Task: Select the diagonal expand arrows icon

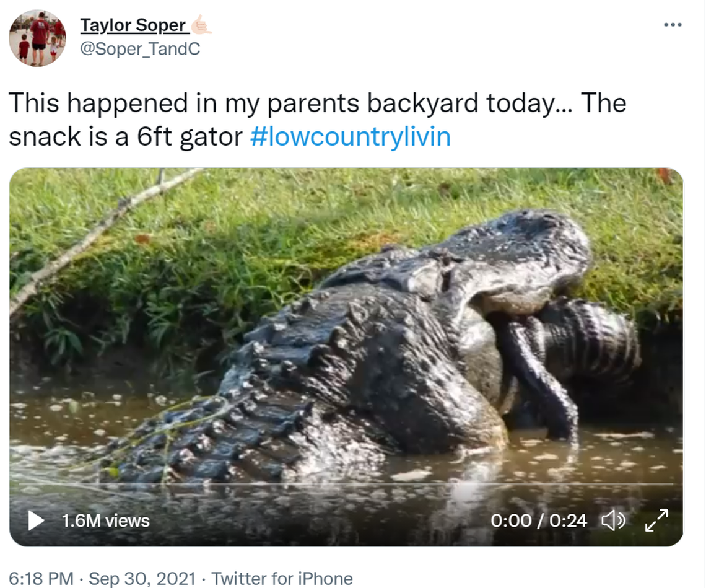Action: point(658,520)
